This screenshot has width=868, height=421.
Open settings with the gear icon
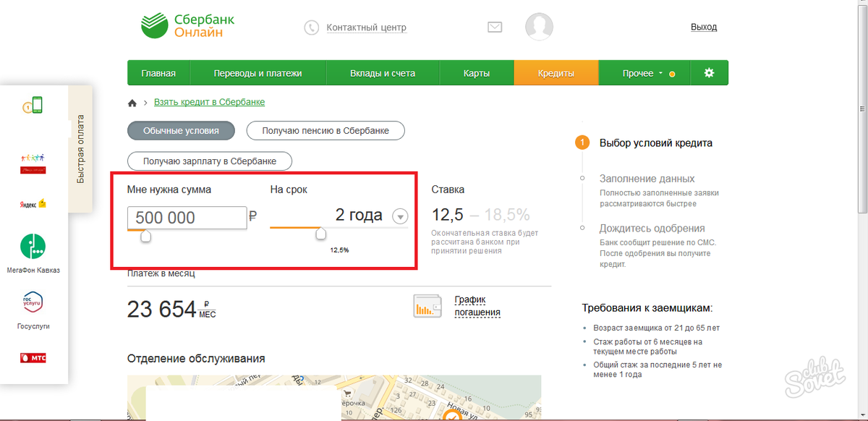pos(709,73)
